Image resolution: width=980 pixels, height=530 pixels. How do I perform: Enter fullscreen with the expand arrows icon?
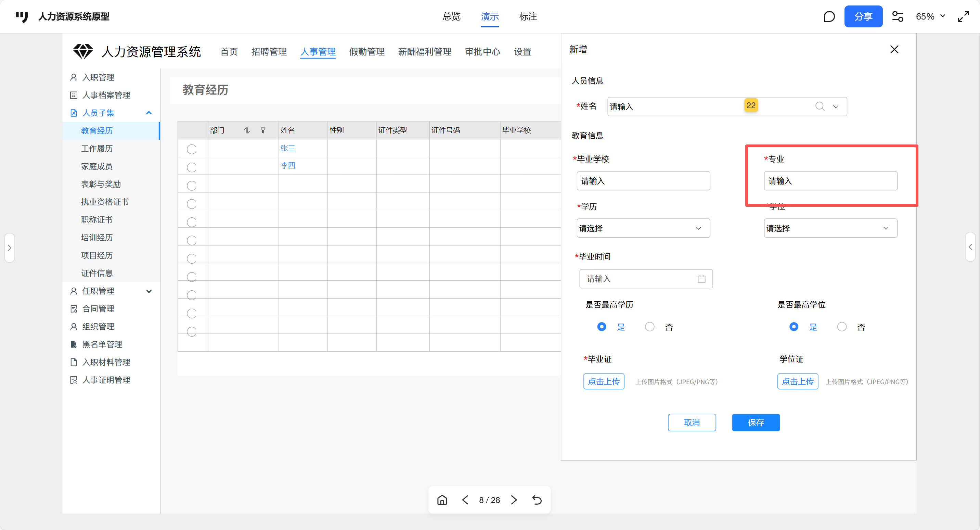pyautogui.click(x=963, y=16)
